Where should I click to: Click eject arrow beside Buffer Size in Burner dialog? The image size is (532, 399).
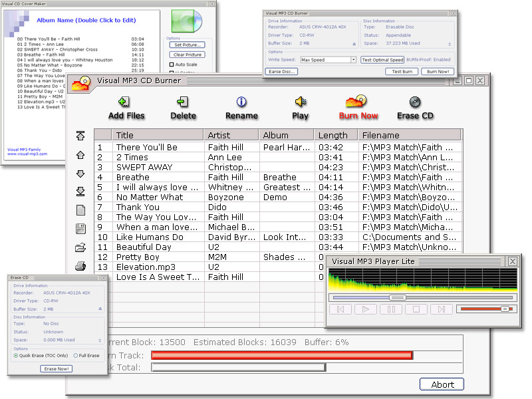(354, 44)
